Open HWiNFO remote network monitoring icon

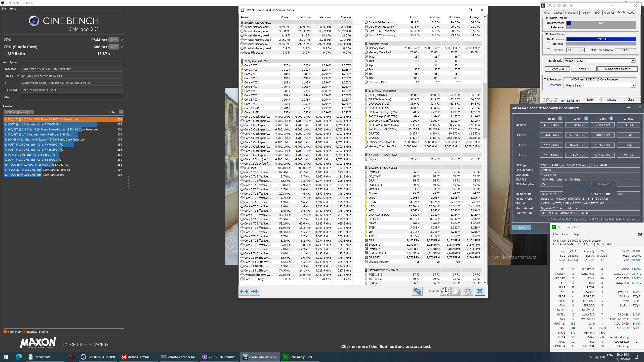pyautogui.click(x=417, y=291)
